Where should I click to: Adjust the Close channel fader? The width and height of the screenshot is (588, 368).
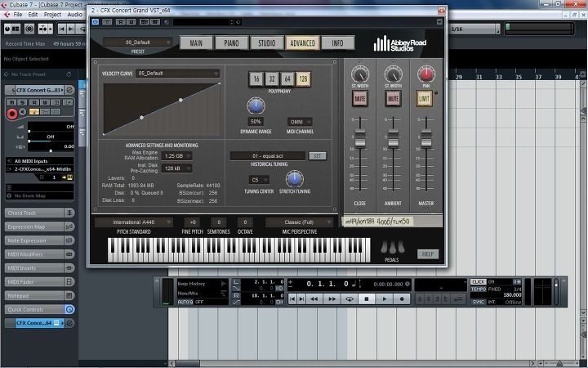tap(360, 137)
